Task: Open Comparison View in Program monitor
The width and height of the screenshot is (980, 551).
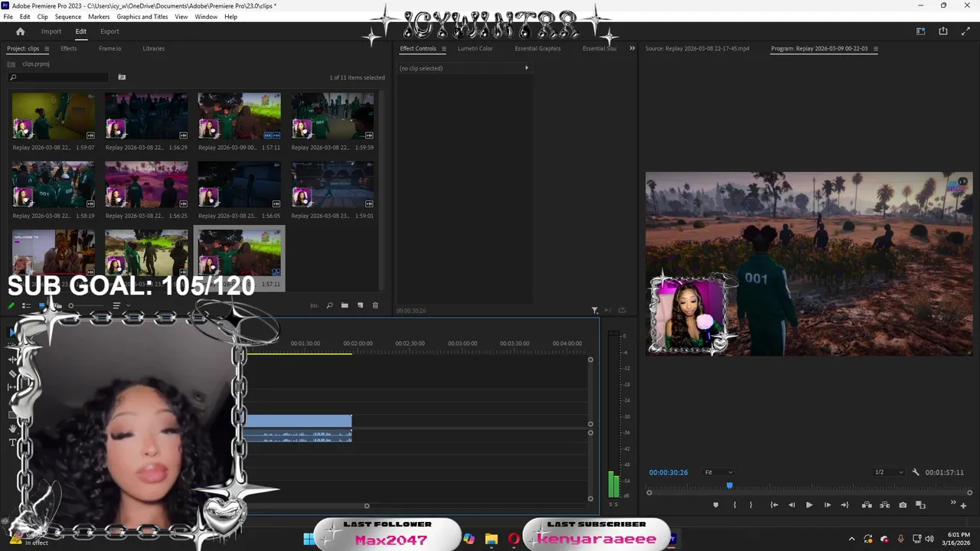Action: click(920, 505)
